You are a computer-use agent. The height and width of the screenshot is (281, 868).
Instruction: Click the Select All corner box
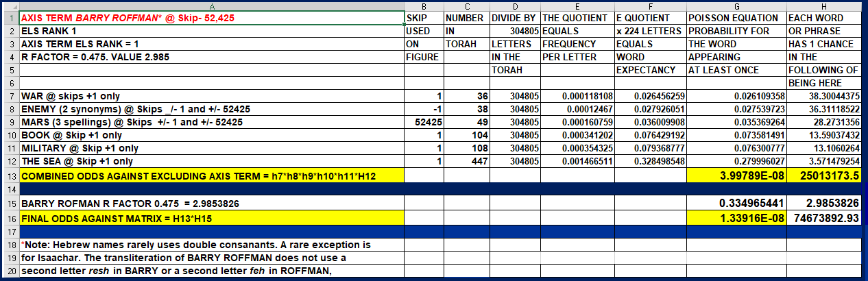click(9, 5)
